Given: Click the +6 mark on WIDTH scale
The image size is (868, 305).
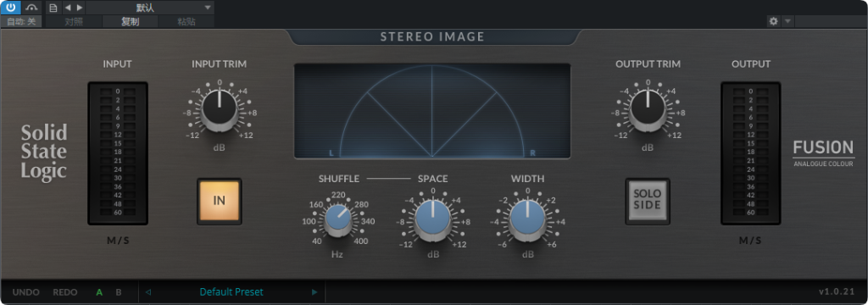Looking at the screenshot, I should (x=551, y=244).
